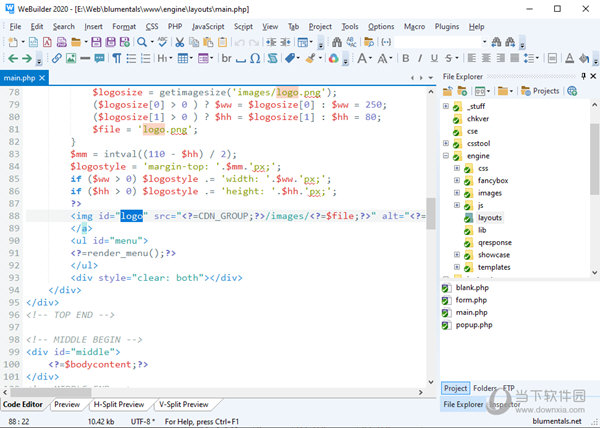Save the current file

coord(96,42)
